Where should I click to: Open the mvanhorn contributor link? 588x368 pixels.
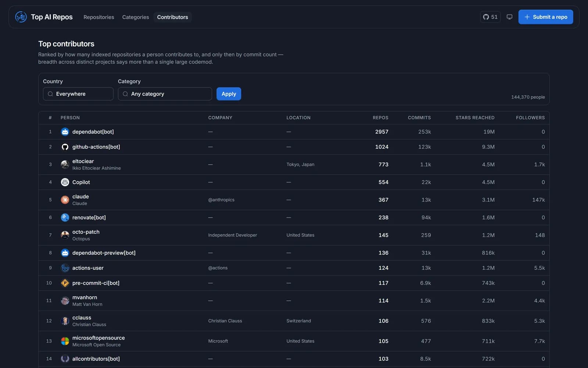[x=85, y=297]
